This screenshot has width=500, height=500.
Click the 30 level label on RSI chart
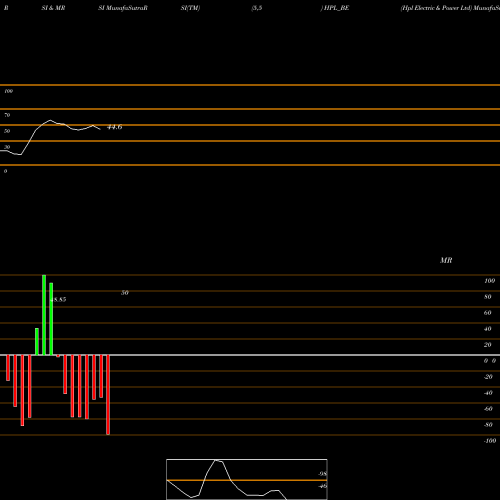pos(7,147)
